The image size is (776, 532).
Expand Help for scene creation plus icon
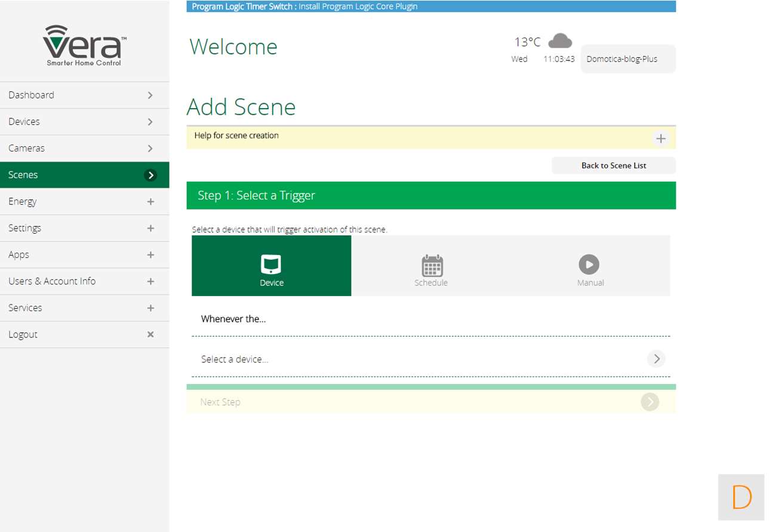660,139
